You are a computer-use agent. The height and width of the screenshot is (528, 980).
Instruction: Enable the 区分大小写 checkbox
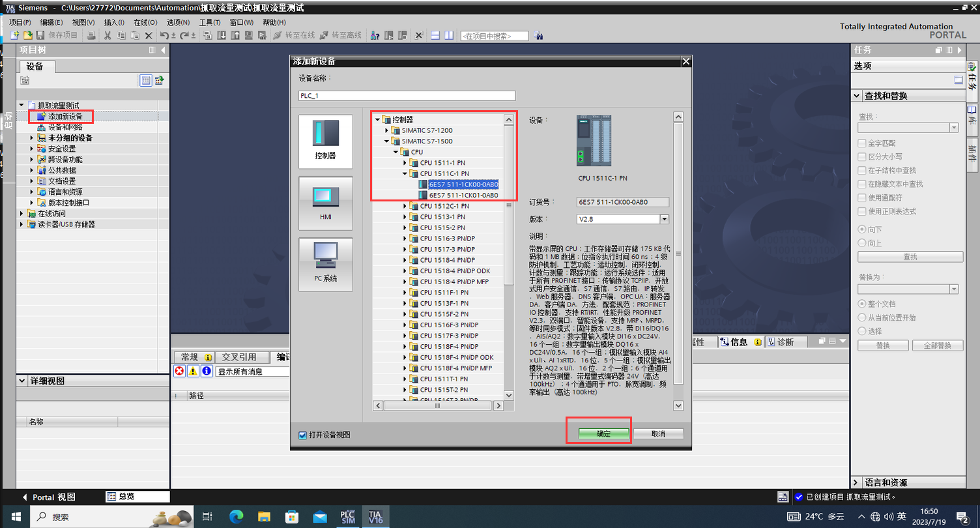coord(862,156)
